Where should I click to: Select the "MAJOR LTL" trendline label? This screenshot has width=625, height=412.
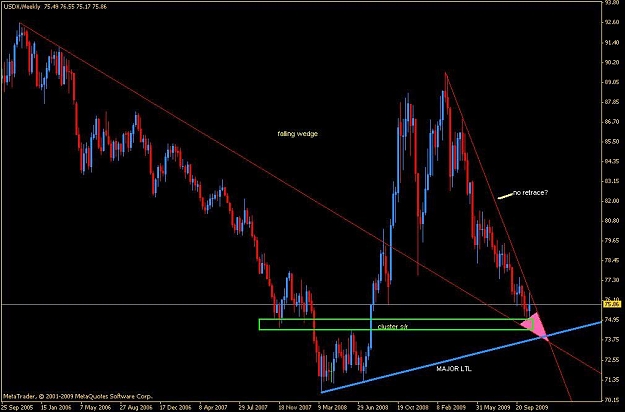click(454, 369)
